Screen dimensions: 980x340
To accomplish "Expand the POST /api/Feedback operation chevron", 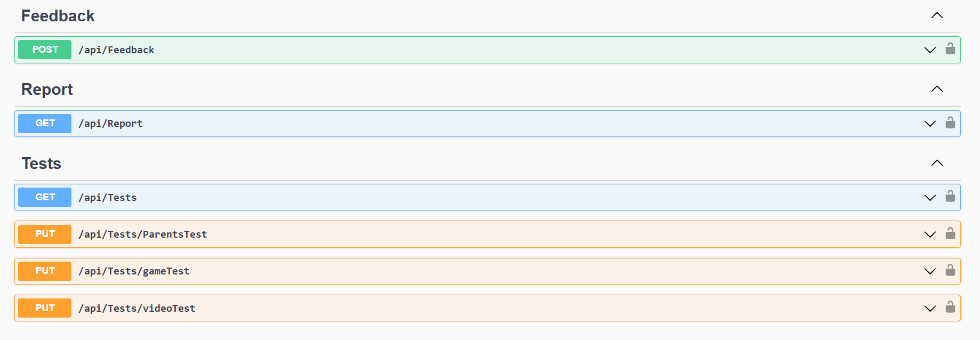I will tap(930, 50).
